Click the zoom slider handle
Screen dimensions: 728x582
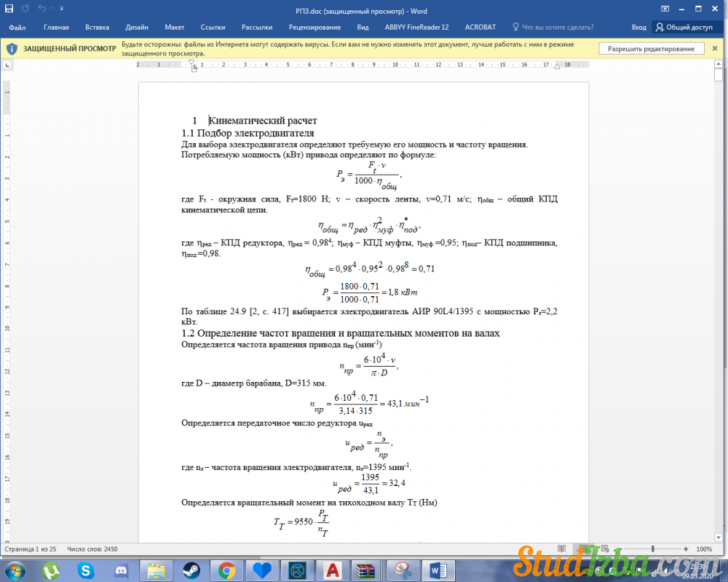653,549
